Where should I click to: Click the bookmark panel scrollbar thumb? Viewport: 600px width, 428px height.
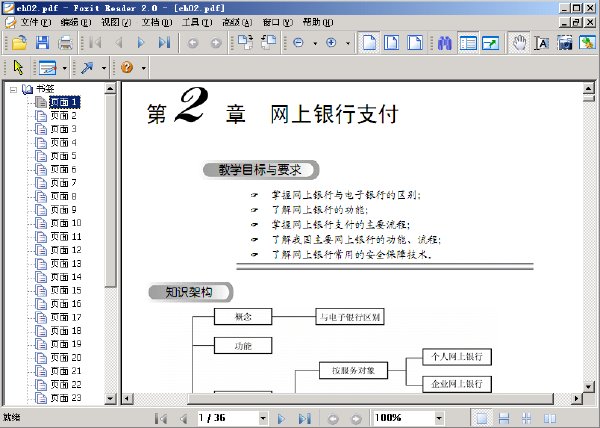point(110,190)
